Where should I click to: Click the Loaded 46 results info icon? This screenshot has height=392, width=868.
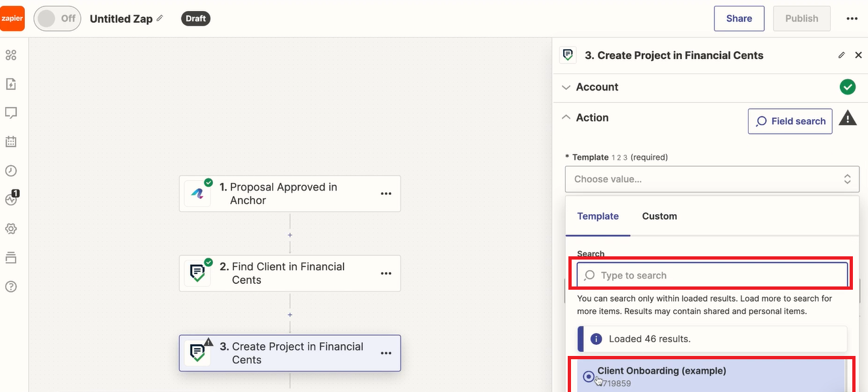597,339
